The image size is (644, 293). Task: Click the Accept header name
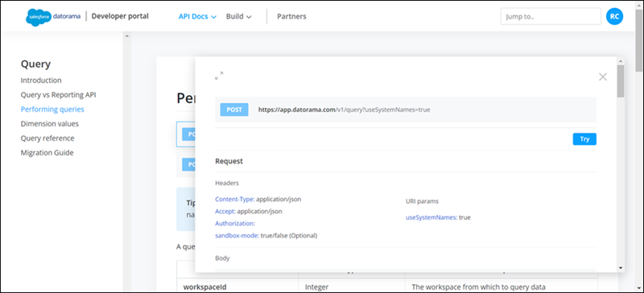(225, 211)
